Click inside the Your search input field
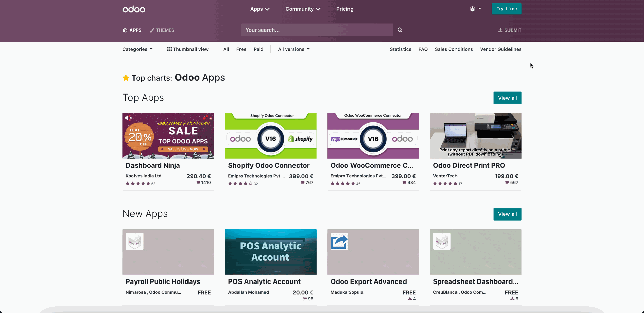644x313 pixels. pos(317,30)
